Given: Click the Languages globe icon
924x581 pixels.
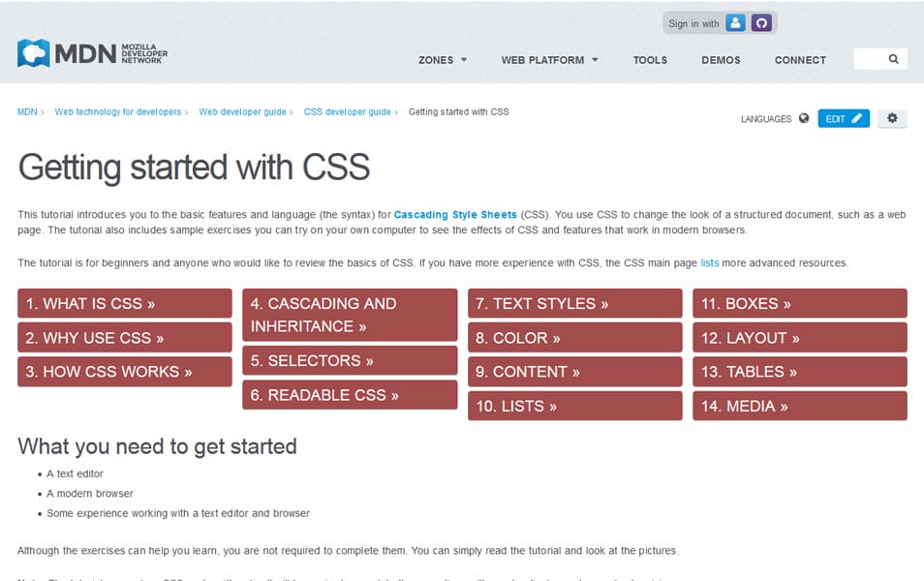Looking at the screenshot, I should pyautogui.click(x=804, y=118).
